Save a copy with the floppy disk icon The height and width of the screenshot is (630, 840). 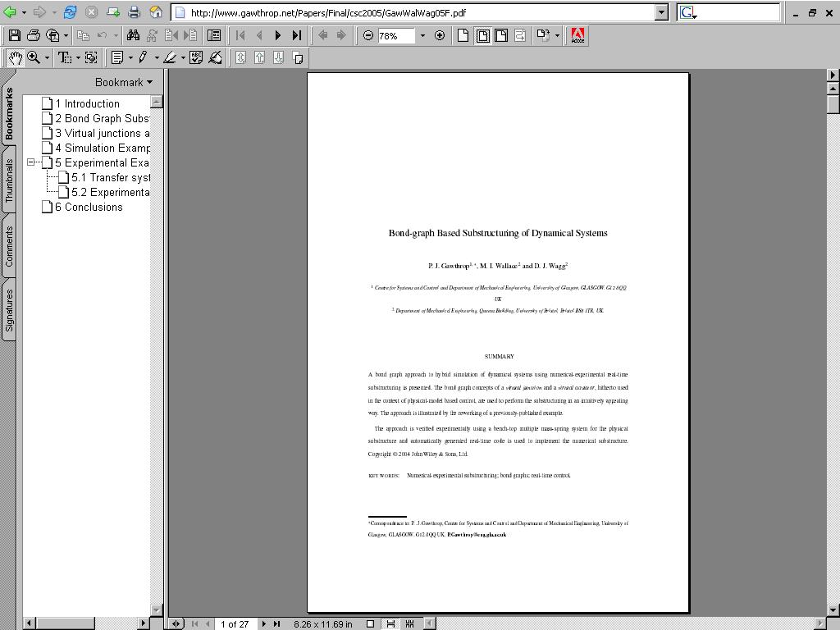(15, 36)
